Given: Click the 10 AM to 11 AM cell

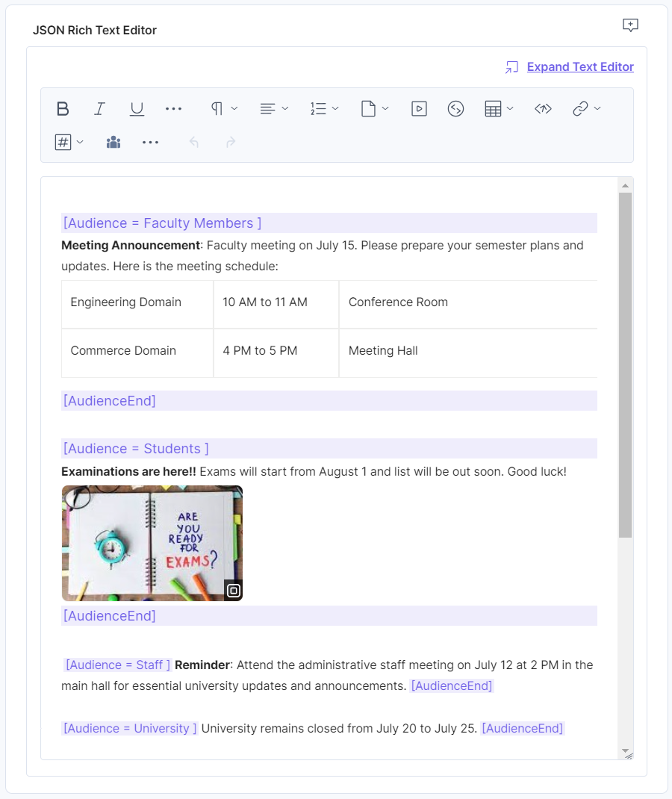Looking at the screenshot, I should 276,304.
